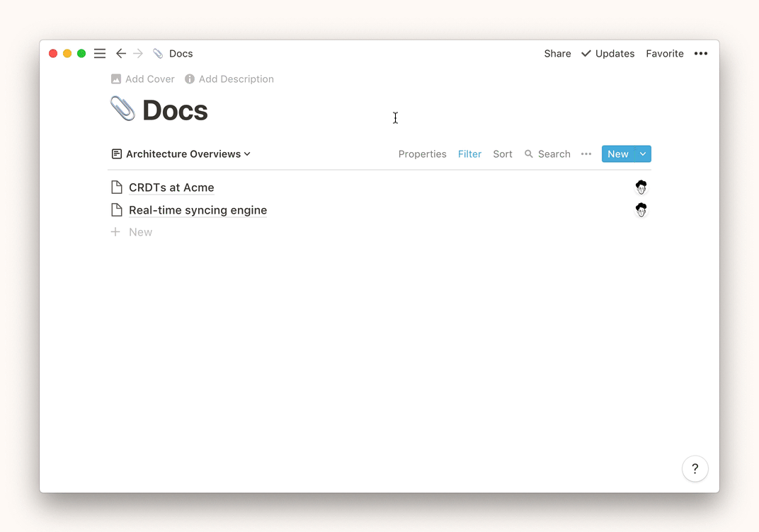This screenshot has width=759, height=532.
Task: Open the help question mark button
Action: pyautogui.click(x=695, y=468)
